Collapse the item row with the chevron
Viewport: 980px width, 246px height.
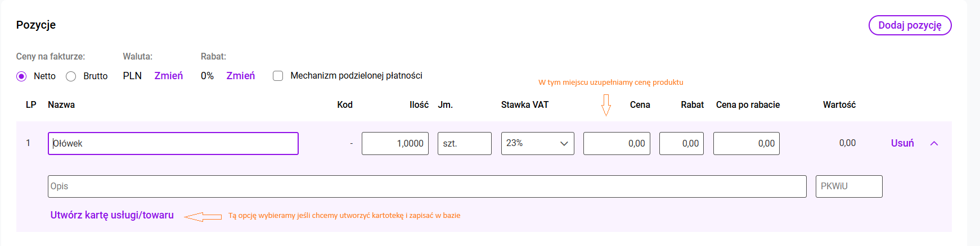coord(934,143)
